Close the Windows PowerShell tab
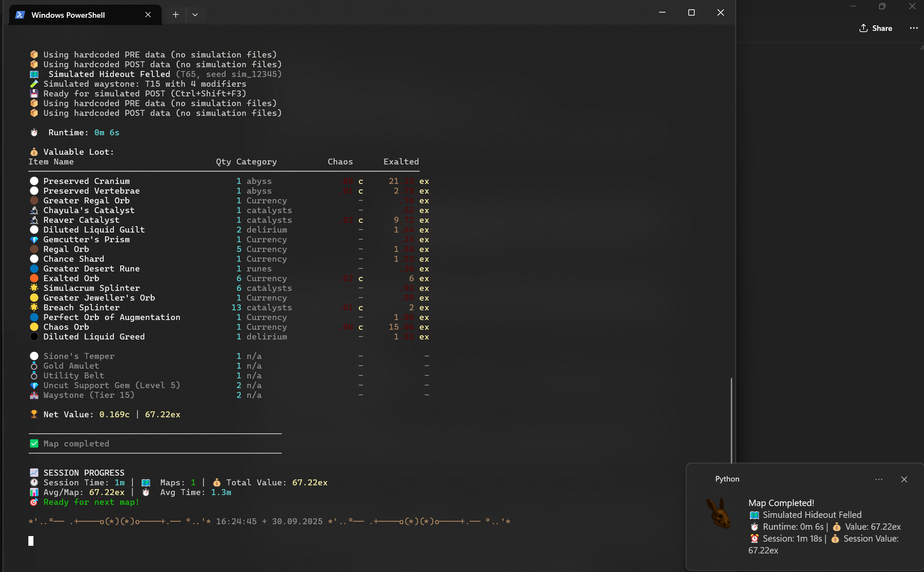This screenshot has height=572, width=924. click(148, 15)
